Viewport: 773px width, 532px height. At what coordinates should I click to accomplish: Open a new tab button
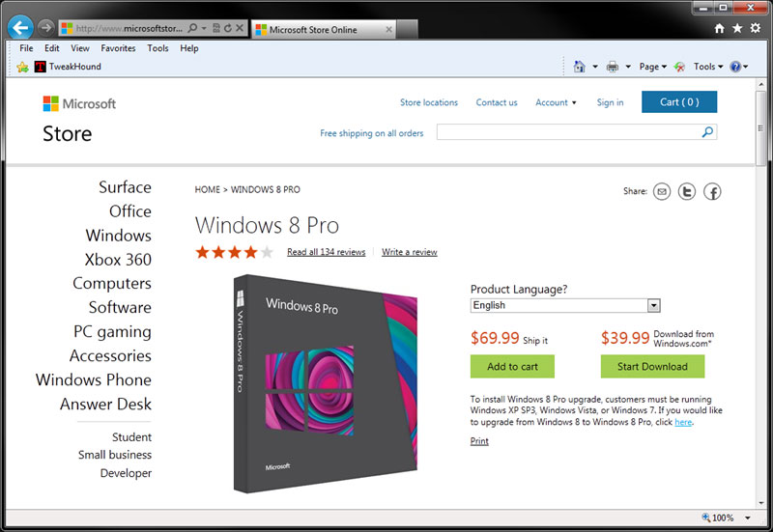coord(407,30)
